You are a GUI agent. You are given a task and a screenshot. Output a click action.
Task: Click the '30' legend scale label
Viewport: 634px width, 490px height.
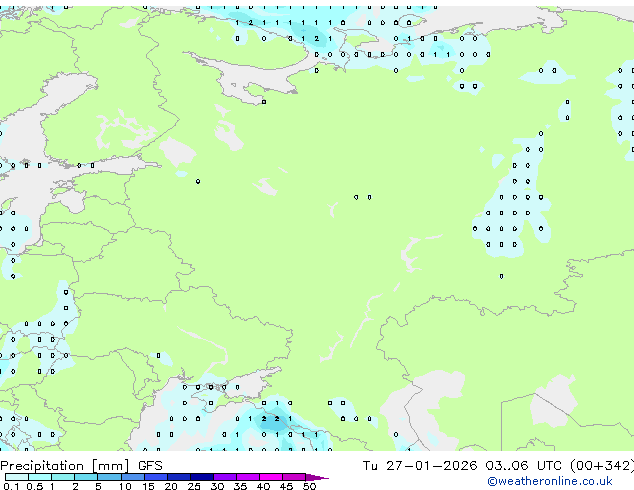coord(217,486)
